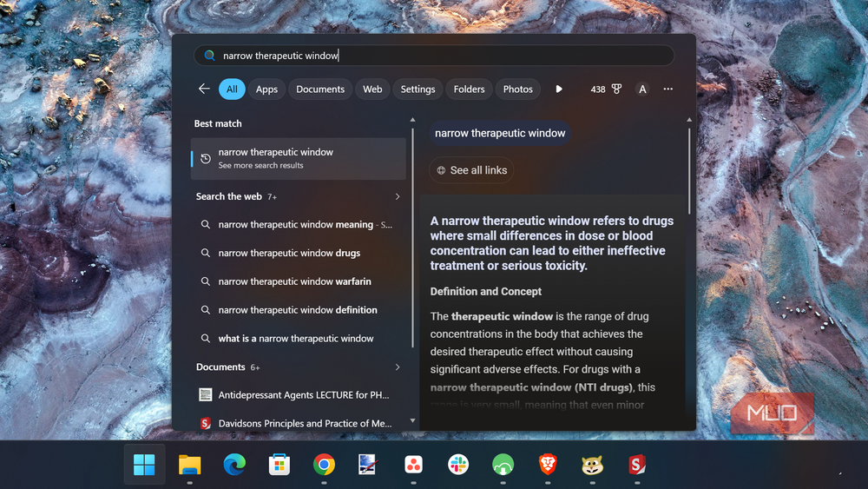Click the Antidepressant Agents file icon
868x489 pixels.
206,394
